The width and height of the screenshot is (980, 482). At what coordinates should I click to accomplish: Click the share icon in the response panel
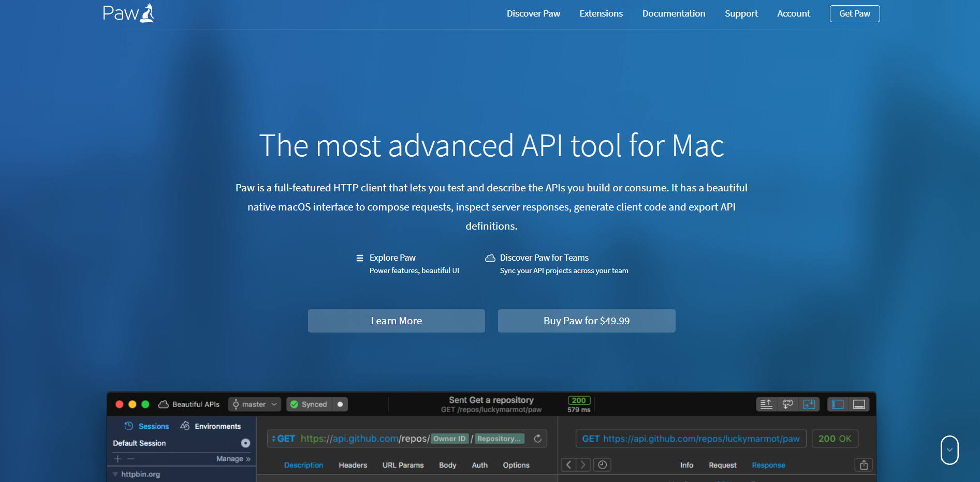tap(864, 465)
